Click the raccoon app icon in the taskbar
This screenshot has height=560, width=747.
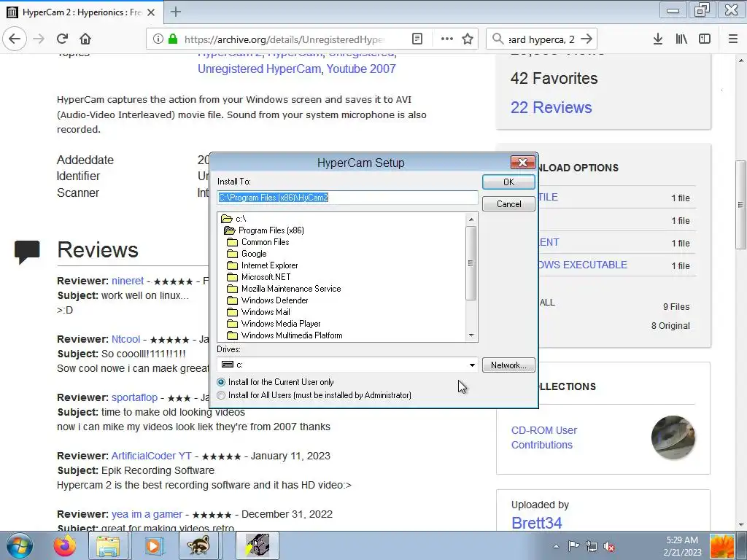point(198,545)
